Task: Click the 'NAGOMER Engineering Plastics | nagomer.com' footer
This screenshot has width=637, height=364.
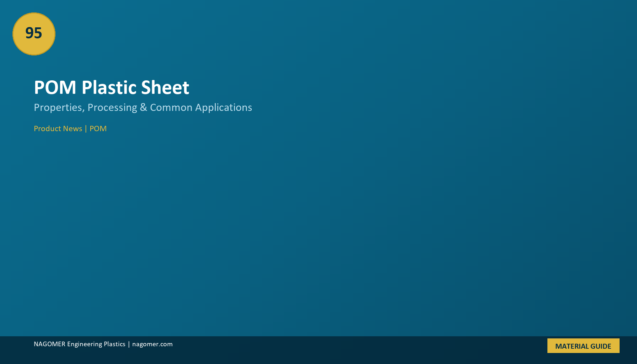Action: (103, 344)
